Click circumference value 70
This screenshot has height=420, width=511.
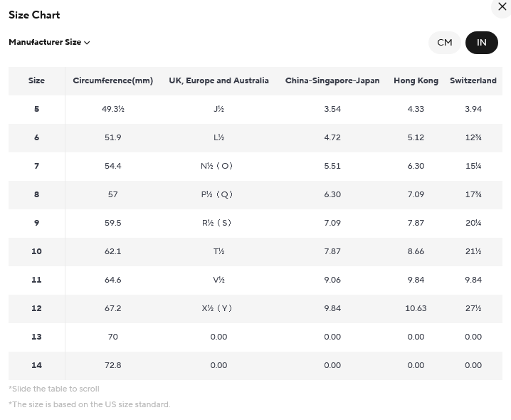112,337
